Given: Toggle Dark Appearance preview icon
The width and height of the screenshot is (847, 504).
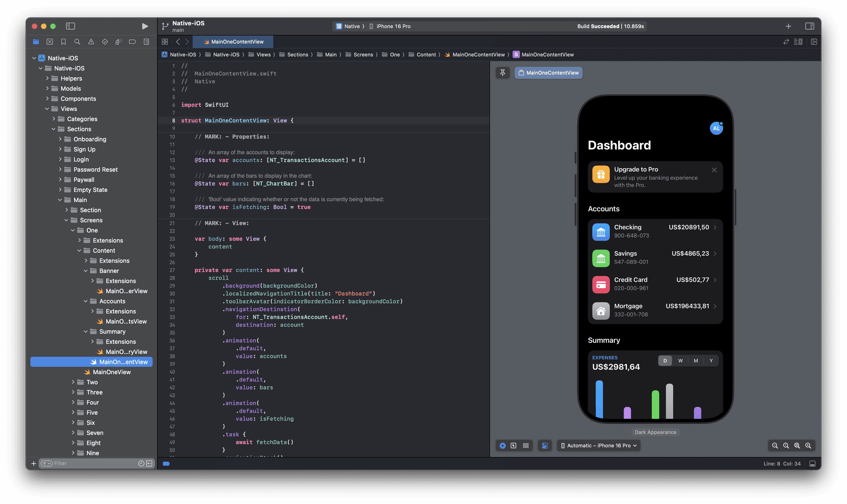Looking at the screenshot, I should click(545, 445).
